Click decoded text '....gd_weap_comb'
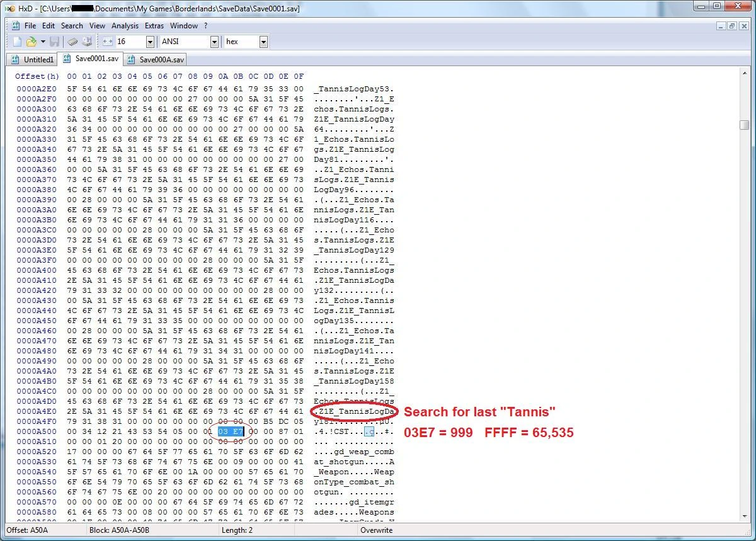 (354, 452)
